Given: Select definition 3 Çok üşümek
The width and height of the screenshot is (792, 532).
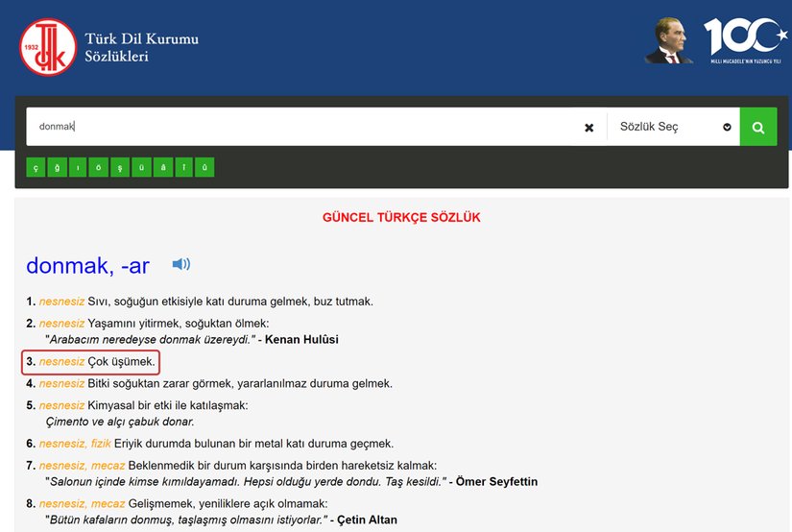Looking at the screenshot, I should (91, 362).
